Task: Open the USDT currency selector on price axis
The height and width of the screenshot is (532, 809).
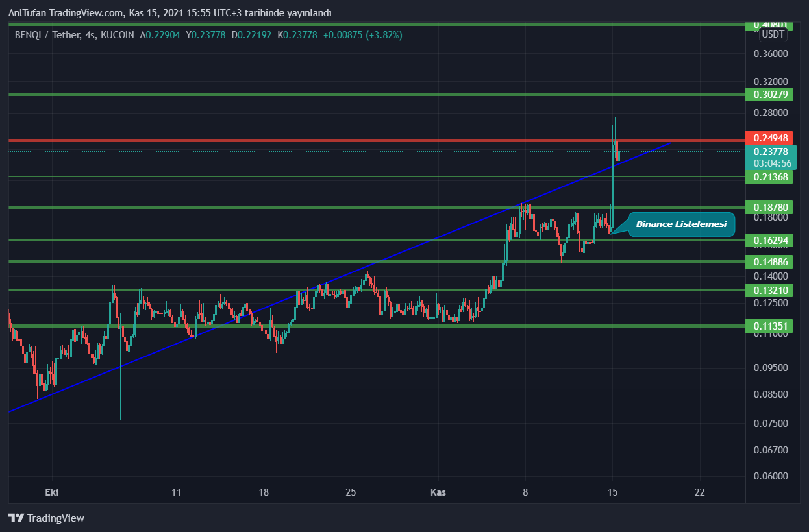Action: tap(773, 34)
